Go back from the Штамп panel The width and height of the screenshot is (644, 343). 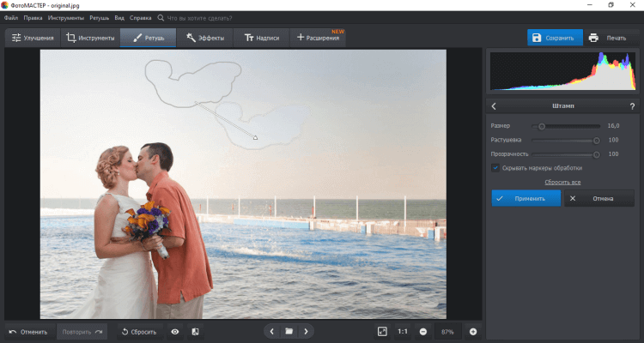tap(495, 106)
